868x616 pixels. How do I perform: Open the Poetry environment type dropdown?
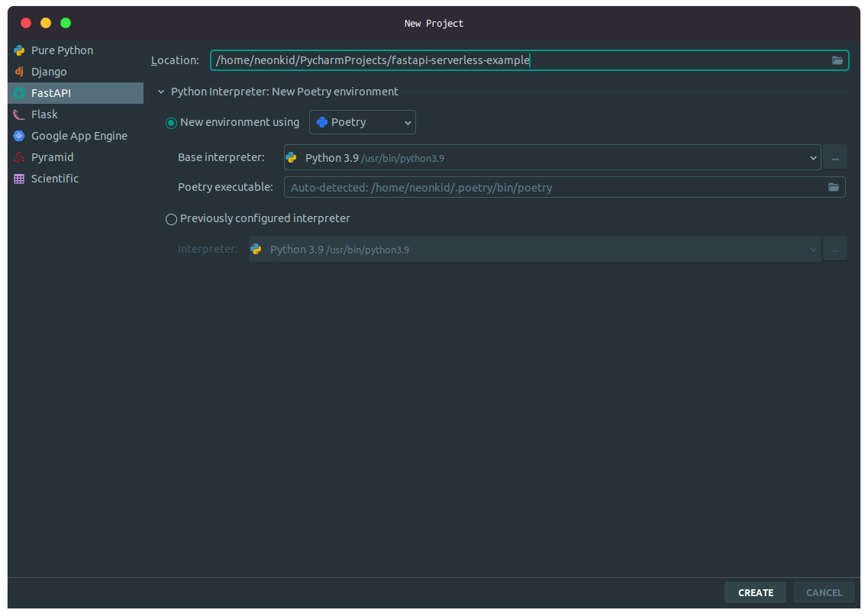pyautogui.click(x=408, y=122)
